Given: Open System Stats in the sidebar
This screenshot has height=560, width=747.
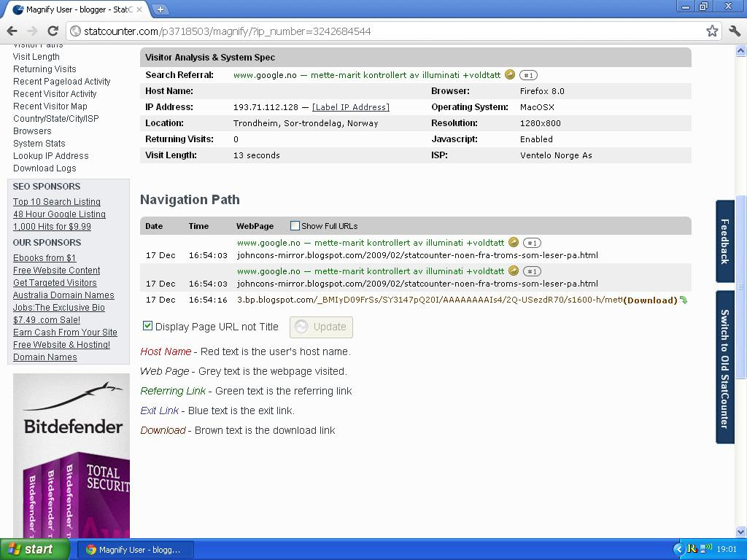Looking at the screenshot, I should click(x=39, y=144).
